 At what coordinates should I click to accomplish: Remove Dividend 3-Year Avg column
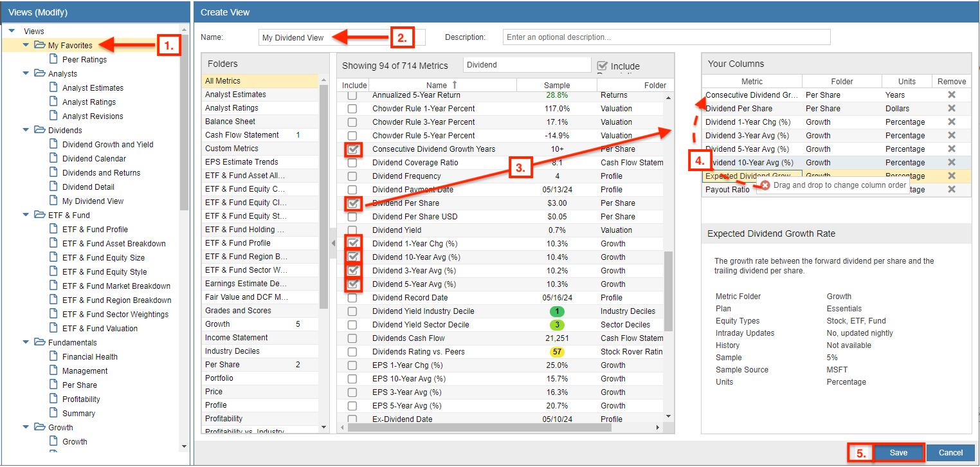(x=952, y=135)
